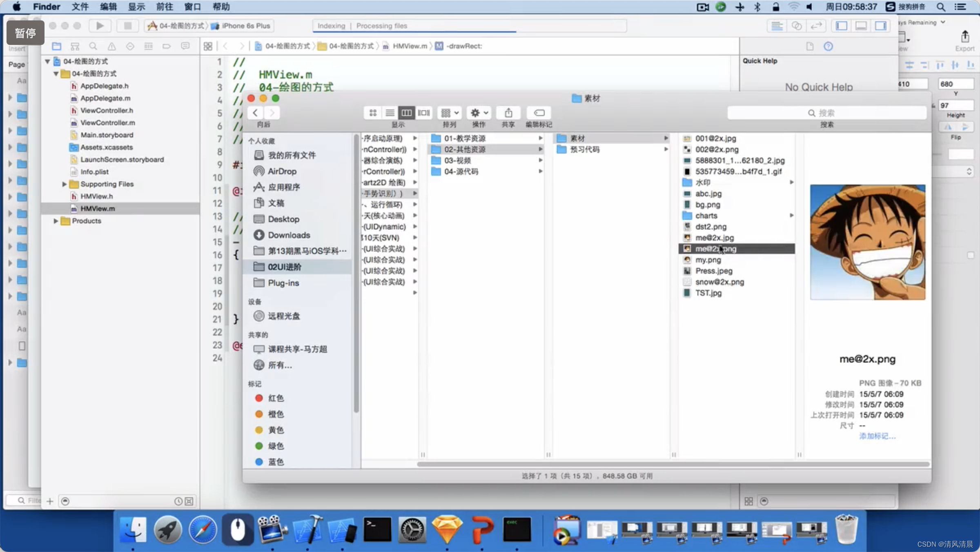This screenshot has width=980, height=552.
Task: Click the 添加标记… link in the preview
Action: [877, 436]
